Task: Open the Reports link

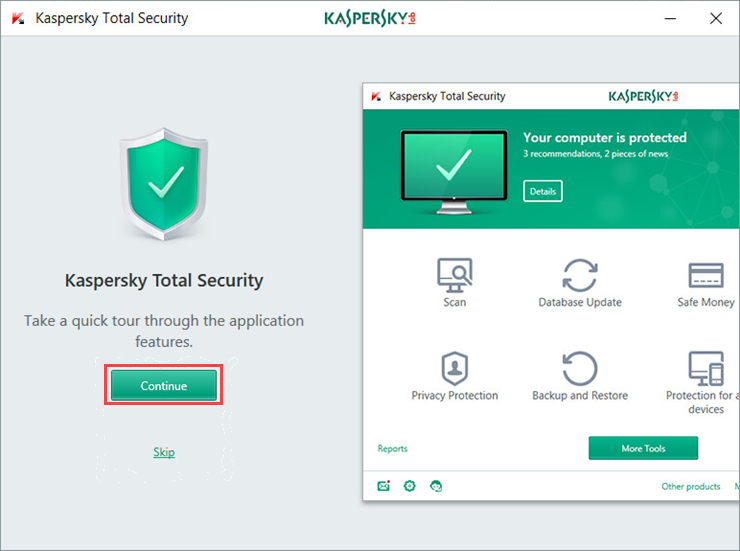Action: (392, 449)
